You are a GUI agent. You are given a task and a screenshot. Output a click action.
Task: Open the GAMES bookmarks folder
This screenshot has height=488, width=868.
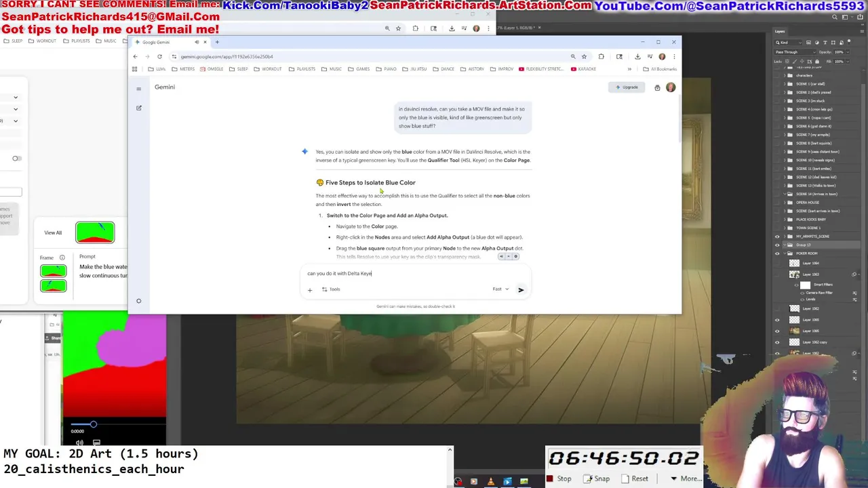click(359, 69)
